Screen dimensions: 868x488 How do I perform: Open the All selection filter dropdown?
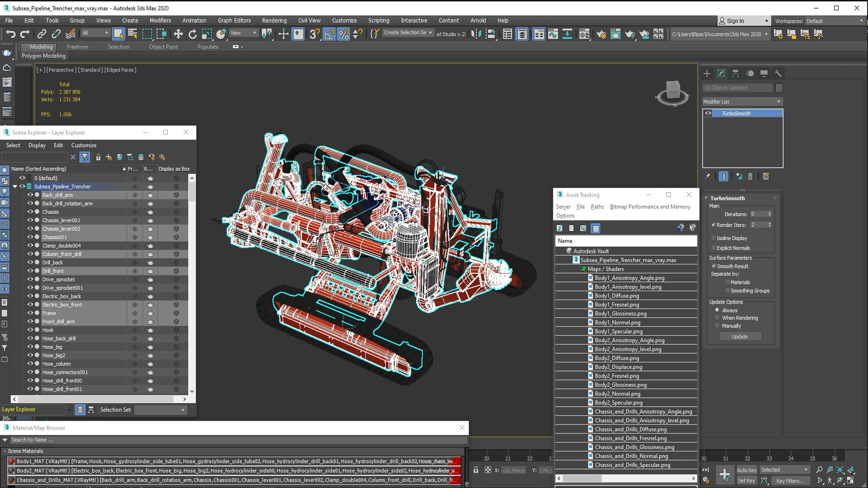pyautogui.click(x=95, y=33)
